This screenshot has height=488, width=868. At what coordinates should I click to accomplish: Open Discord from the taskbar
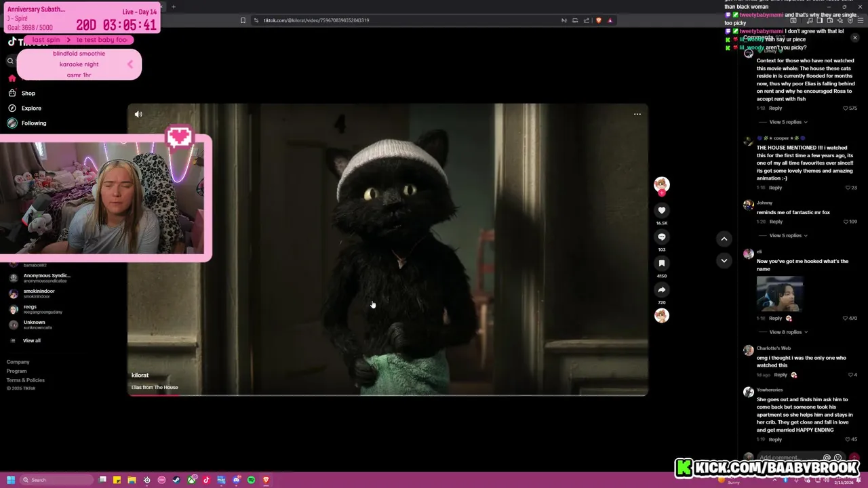click(x=236, y=480)
